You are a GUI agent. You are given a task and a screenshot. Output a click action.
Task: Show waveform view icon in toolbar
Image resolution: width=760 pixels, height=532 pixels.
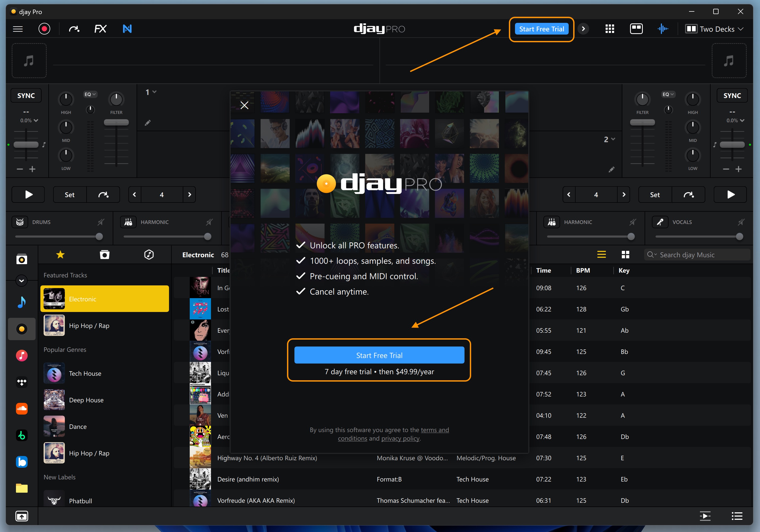point(663,29)
